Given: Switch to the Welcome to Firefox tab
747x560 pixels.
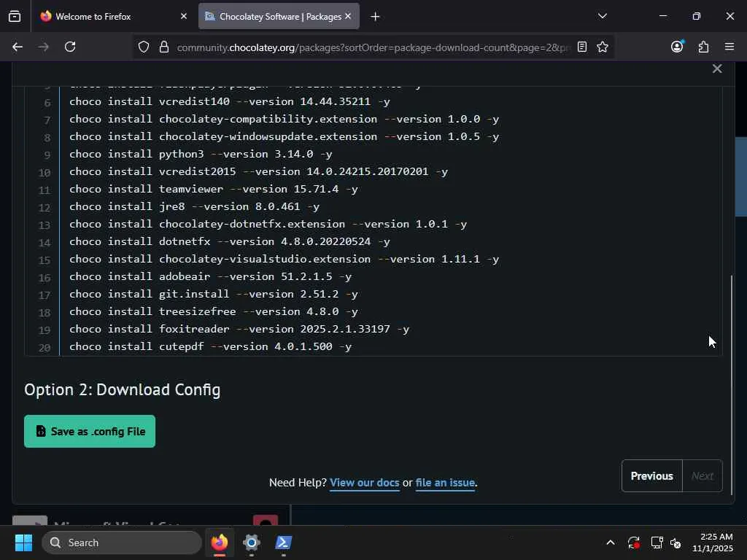Looking at the screenshot, I should [x=113, y=17].
